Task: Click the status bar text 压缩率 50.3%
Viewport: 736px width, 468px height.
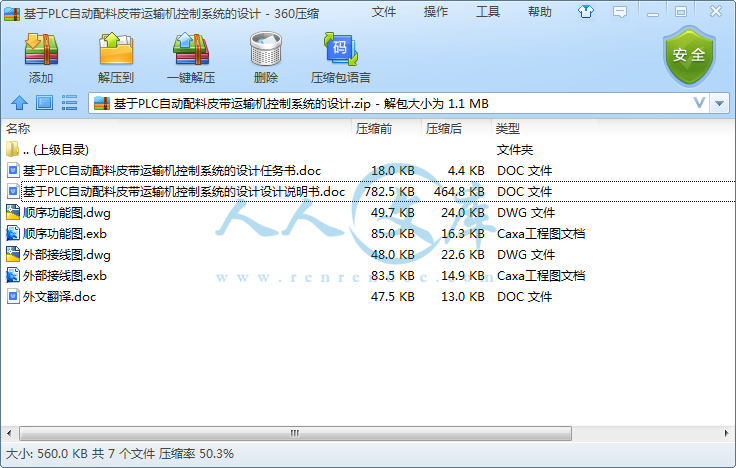Action: 196,453
